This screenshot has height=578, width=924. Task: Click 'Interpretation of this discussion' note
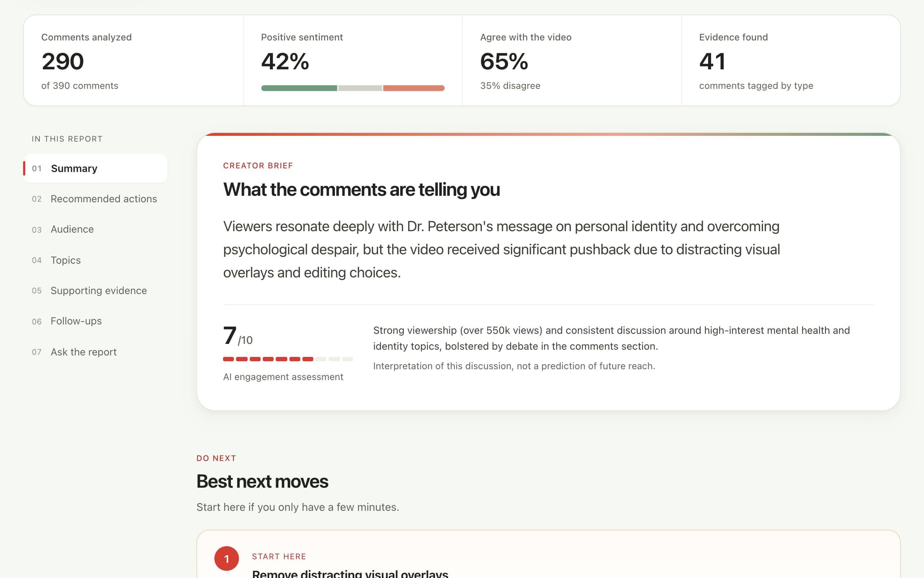point(514,366)
